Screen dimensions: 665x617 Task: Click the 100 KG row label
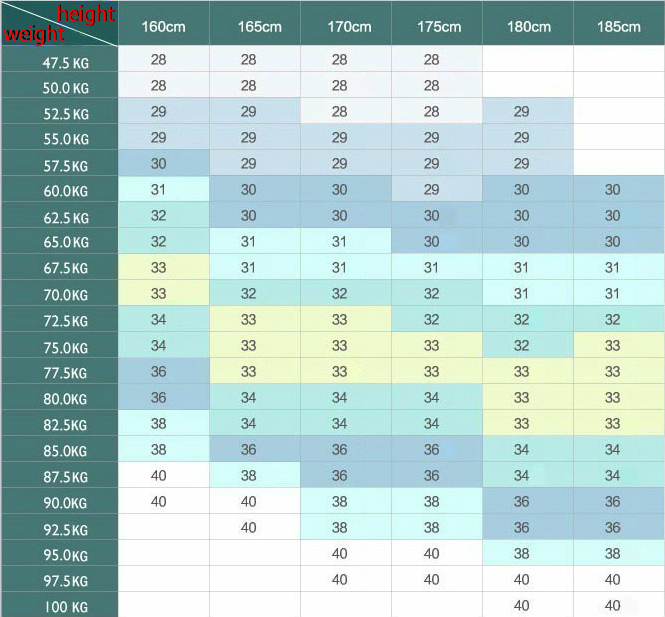[66, 606]
